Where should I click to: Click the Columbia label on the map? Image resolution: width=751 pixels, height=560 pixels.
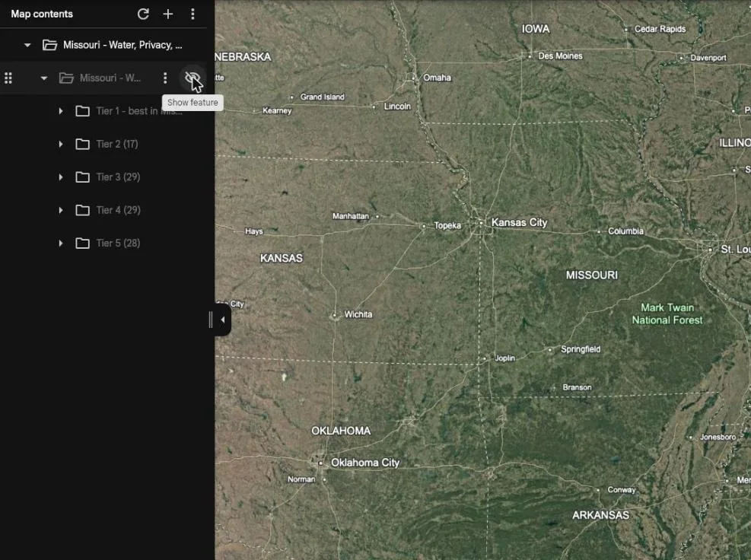click(625, 231)
